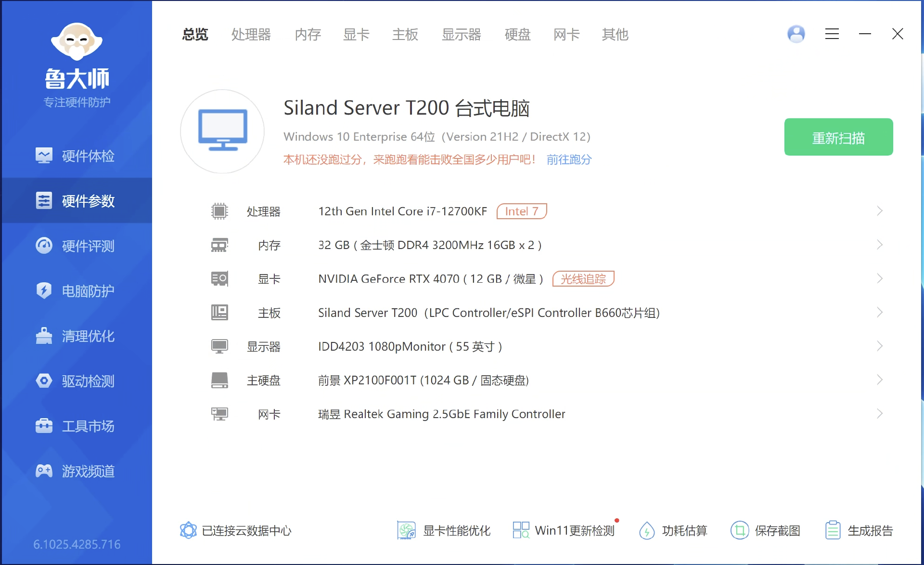Switch to the 硬盘 tab

coord(518,34)
